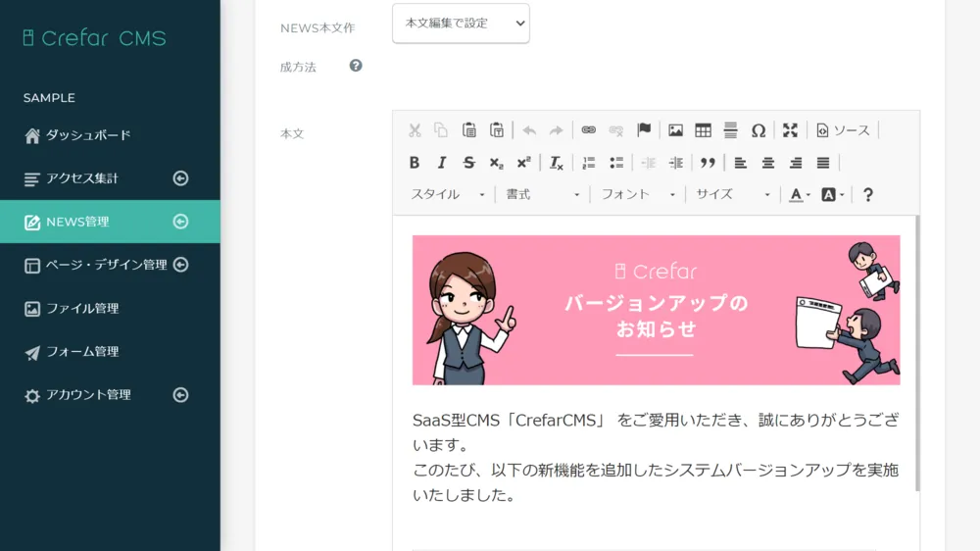Image resolution: width=980 pixels, height=551 pixels.
Task: Open the フォント font dropdown
Action: click(x=638, y=194)
